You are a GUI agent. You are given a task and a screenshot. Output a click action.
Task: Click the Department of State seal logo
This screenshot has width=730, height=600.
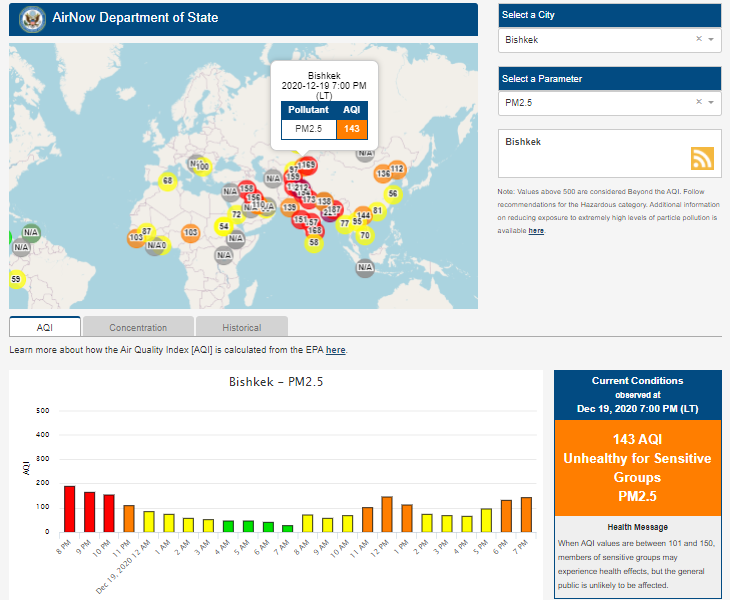pyautogui.click(x=34, y=19)
